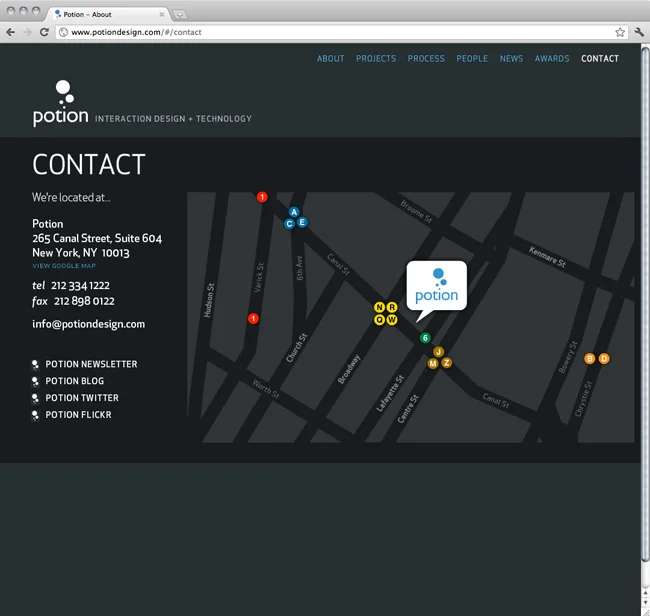Click the 265 Canal Street, Suite 604 address
The height and width of the screenshot is (616, 650).
[x=97, y=238]
